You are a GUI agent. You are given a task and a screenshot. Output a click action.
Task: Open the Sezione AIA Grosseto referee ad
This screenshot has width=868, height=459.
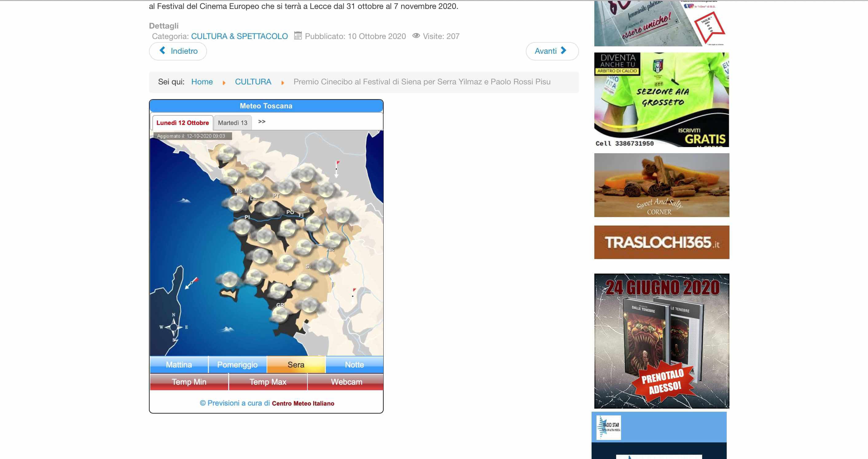[x=661, y=100]
